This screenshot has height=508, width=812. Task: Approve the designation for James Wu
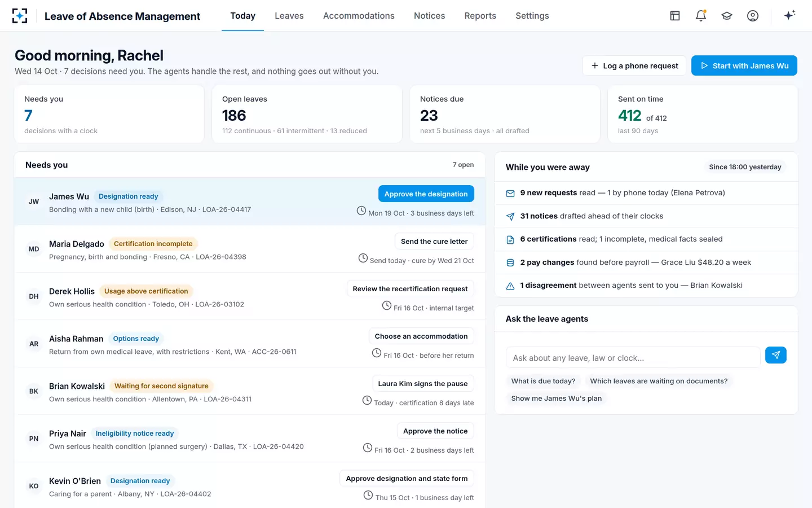[x=426, y=194]
